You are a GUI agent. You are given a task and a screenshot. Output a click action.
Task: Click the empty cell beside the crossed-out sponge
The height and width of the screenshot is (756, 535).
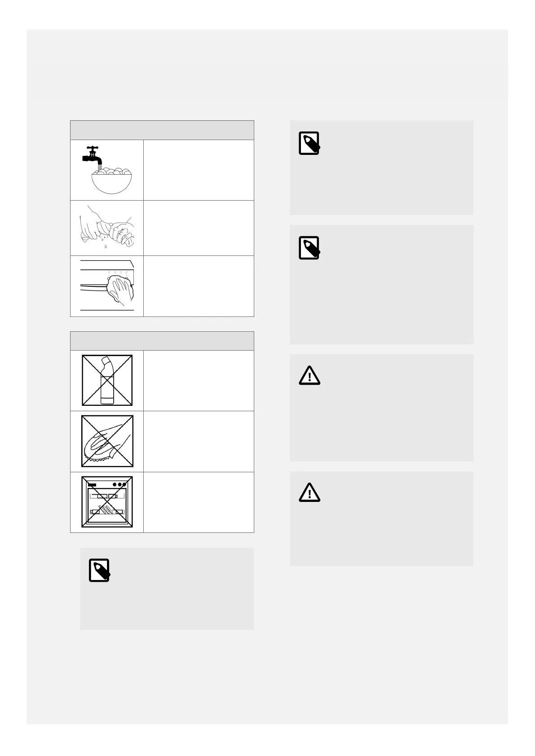point(199,441)
